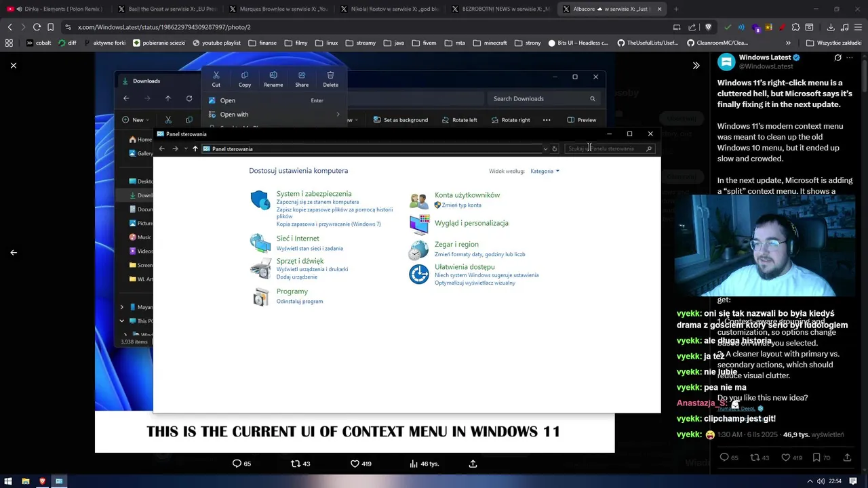Screen dimensions: 868x488
Task: Open cobalt bookmark
Action: pos(39,43)
